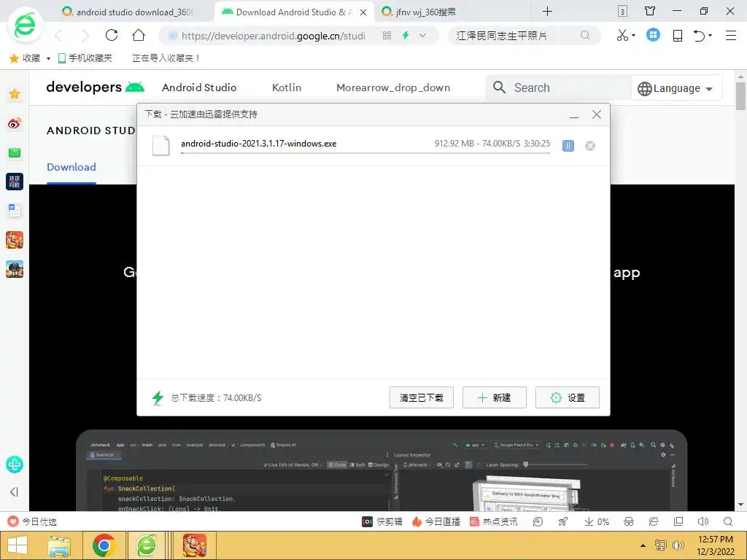The width and height of the screenshot is (747, 560).
Task: Open File Explorer from taskbar
Action: click(x=59, y=545)
